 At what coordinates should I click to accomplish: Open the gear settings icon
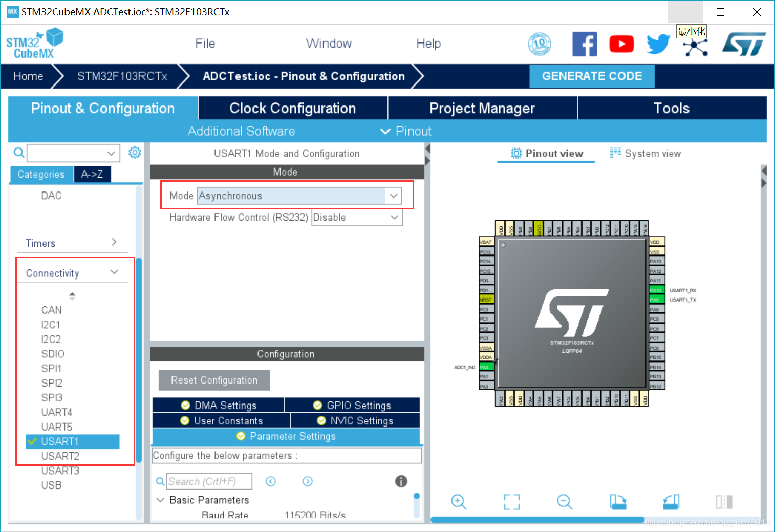pyautogui.click(x=135, y=153)
